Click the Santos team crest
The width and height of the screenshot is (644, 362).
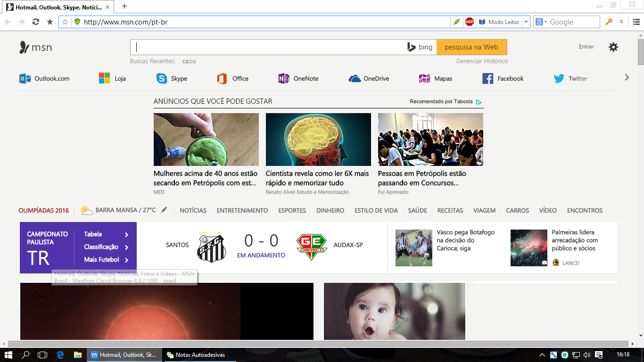pyautogui.click(x=212, y=247)
